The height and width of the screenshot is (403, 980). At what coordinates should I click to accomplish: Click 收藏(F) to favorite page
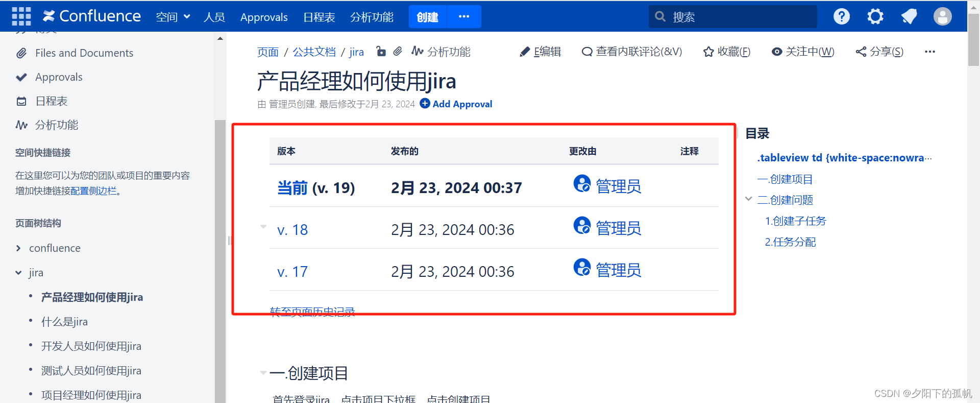(727, 52)
